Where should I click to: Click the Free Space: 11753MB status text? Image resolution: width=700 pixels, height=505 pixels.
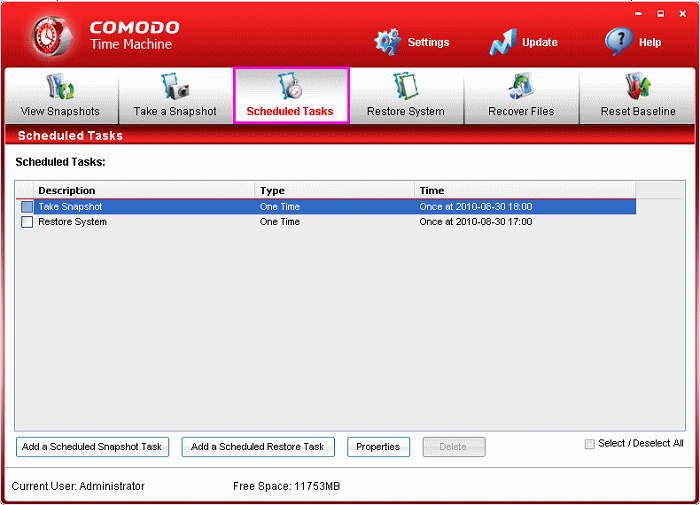[x=286, y=486]
